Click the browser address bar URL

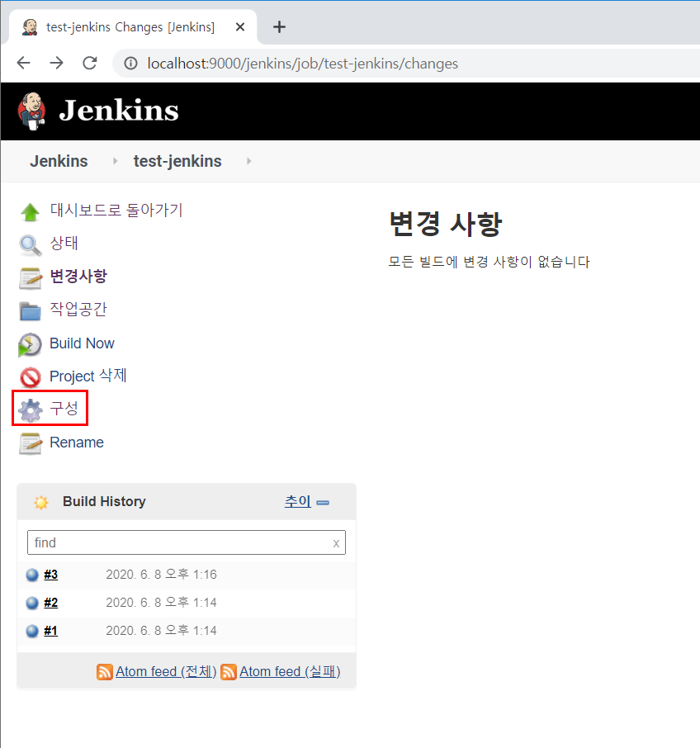(x=303, y=64)
